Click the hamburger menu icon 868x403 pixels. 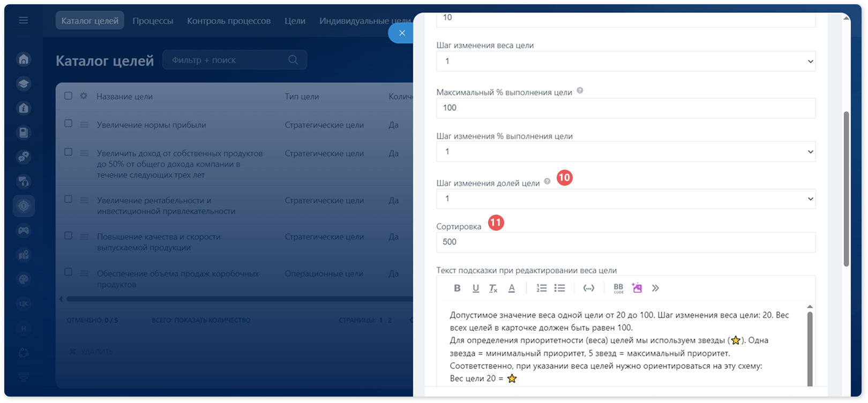tap(24, 20)
